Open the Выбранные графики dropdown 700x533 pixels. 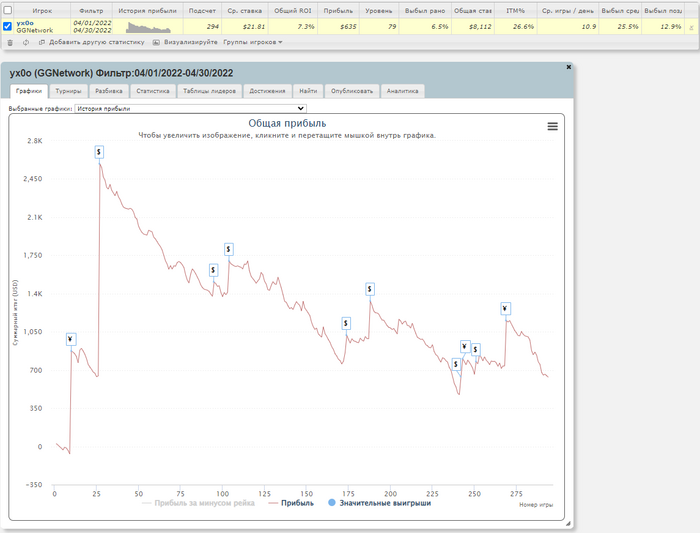coord(191,108)
